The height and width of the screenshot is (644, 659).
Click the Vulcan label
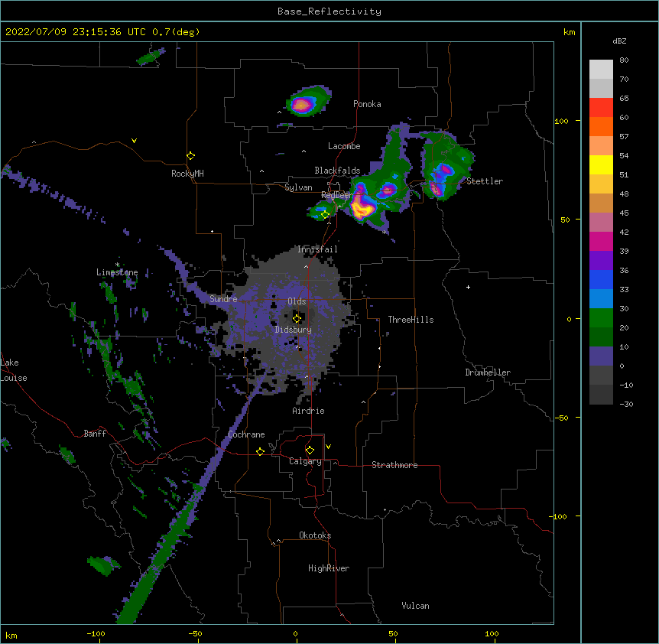coord(415,606)
